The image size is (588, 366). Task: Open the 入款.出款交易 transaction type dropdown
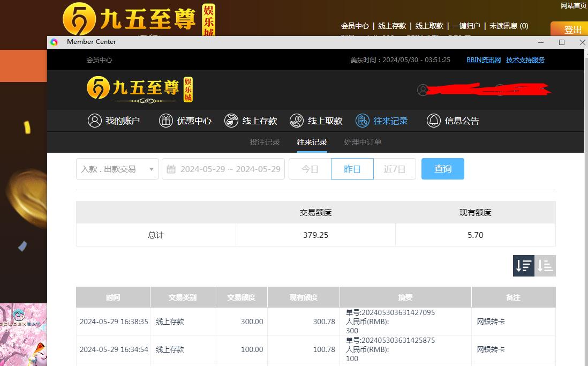[x=117, y=168]
